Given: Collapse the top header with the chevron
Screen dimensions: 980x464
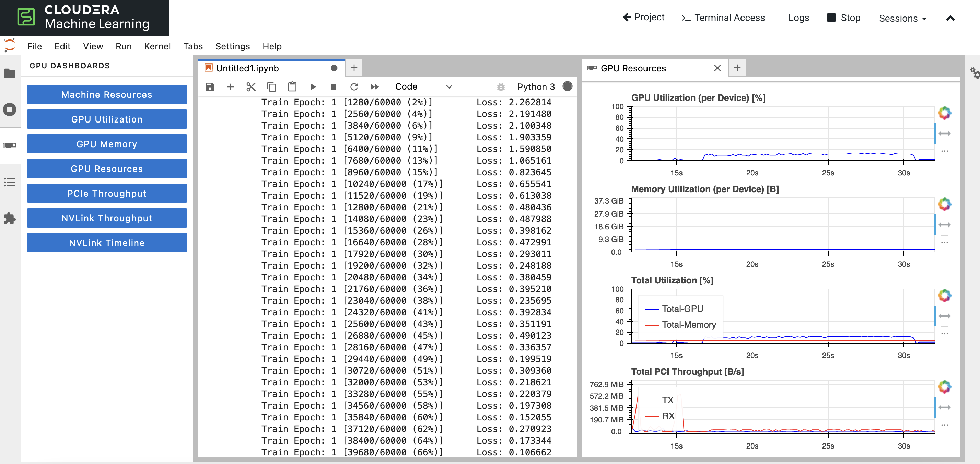Looking at the screenshot, I should (950, 18).
